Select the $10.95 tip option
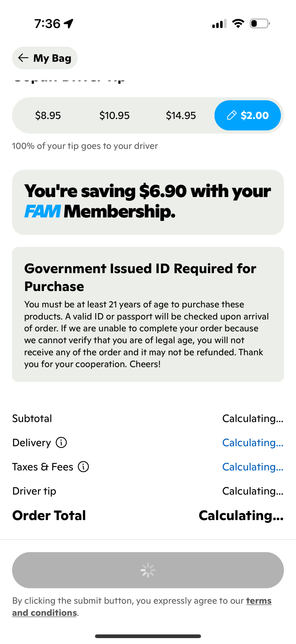The width and height of the screenshot is (296, 644). point(114,115)
